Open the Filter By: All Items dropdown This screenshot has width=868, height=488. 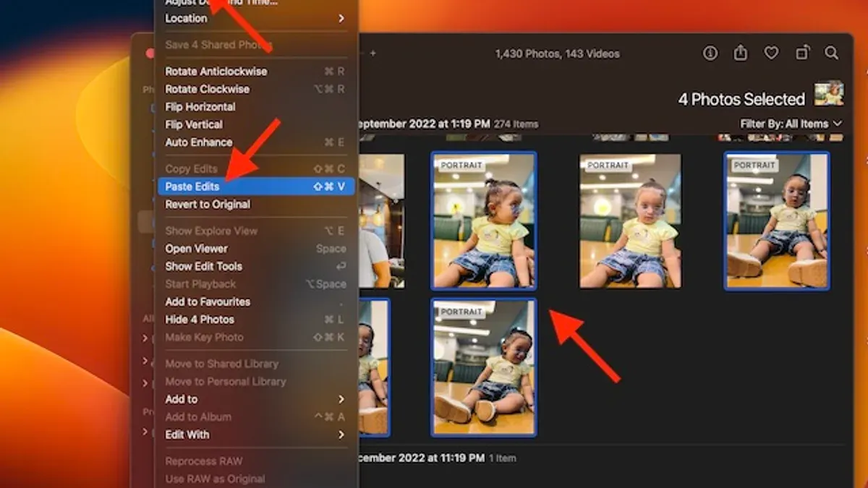791,124
